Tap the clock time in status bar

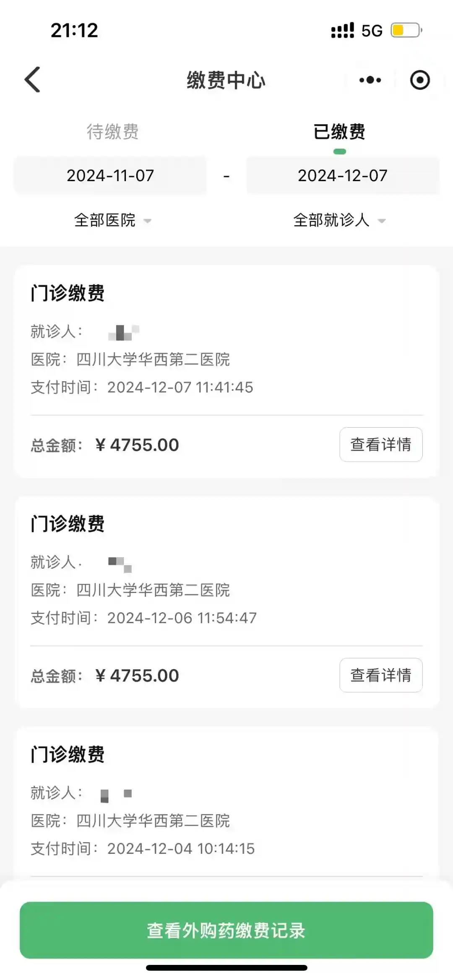74,30
